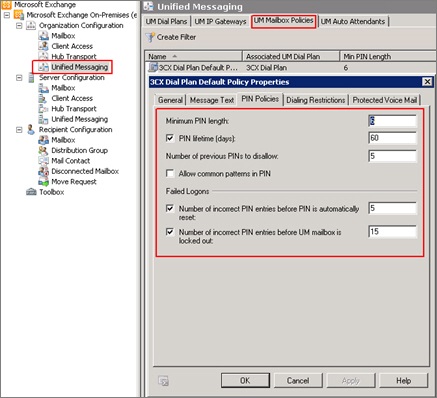Click the Create Filter link
437x398 pixels.
(176, 37)
